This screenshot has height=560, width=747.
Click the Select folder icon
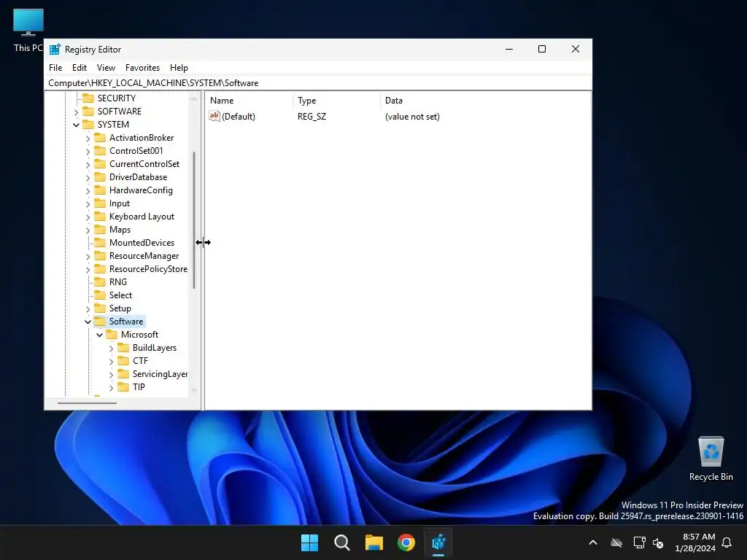[x=100, y=295]
